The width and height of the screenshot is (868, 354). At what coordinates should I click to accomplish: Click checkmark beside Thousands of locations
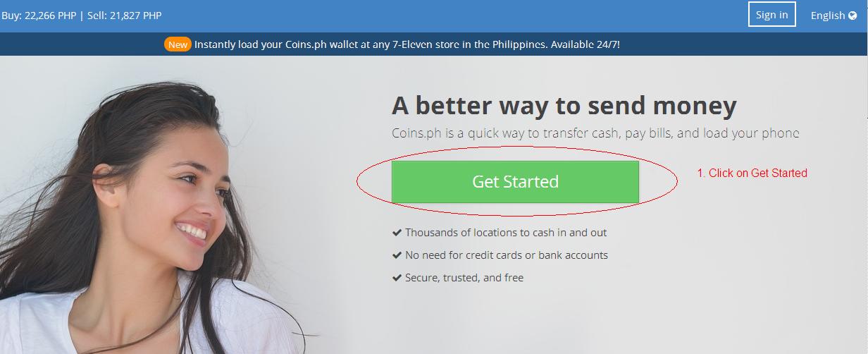pyautogui.click(x=397, y=233)
